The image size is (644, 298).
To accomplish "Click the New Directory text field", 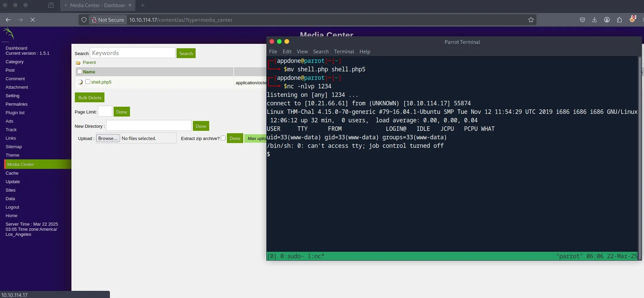I will point(149,126).
